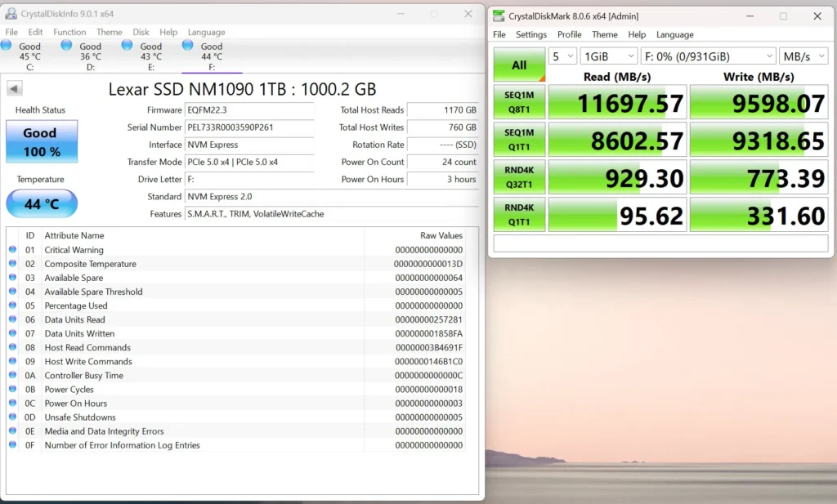Open Help menu in CrystalDiskInfo
The image size is (837, 504).
168,32
